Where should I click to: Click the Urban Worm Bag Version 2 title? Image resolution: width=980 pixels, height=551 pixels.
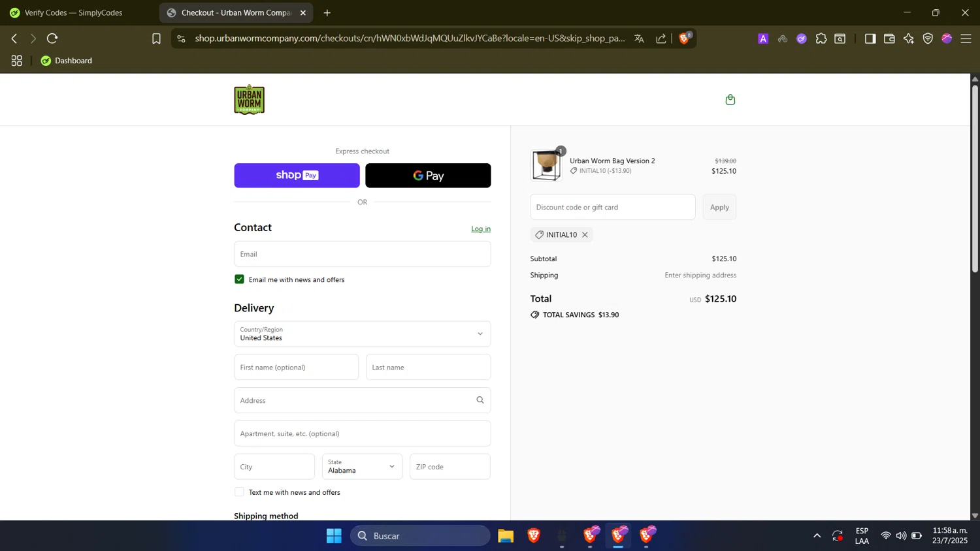click(x=612, y=161)
